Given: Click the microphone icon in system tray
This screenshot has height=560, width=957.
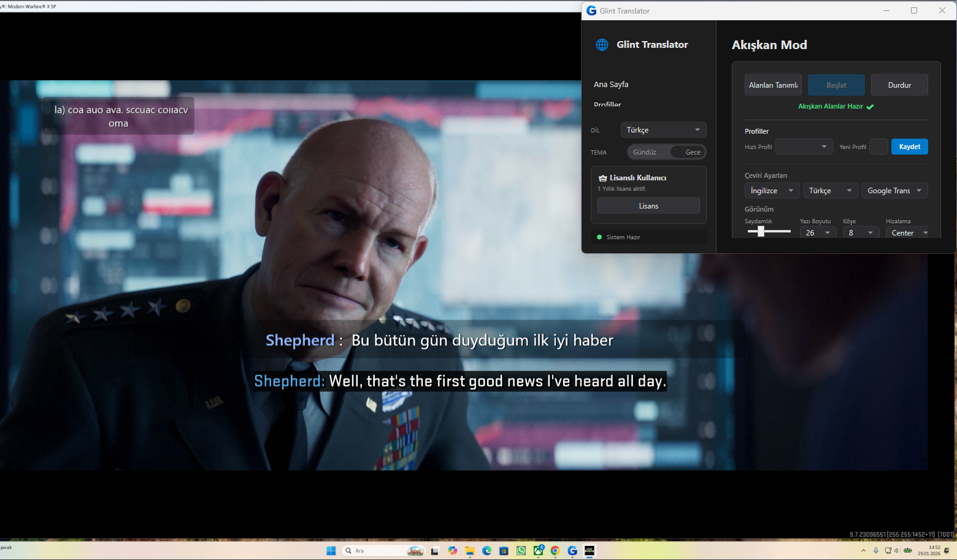Looking at the screenshot, I should tap(875, 551).
